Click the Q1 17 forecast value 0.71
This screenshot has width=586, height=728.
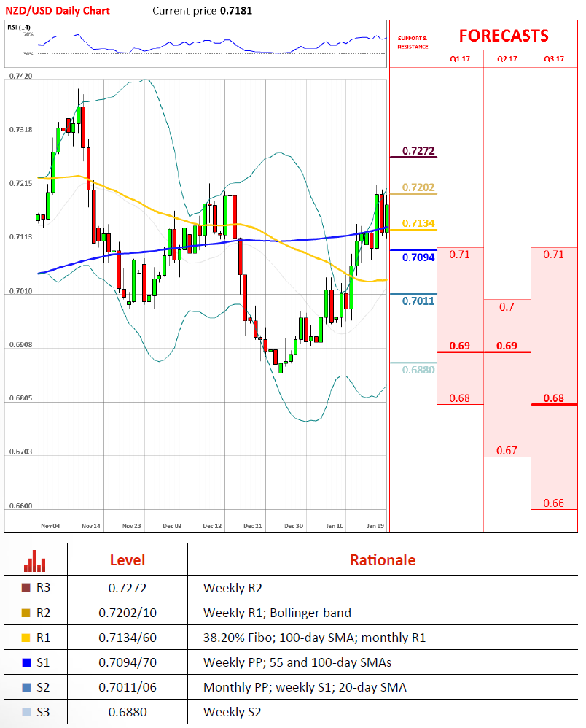tap(459, 255)
